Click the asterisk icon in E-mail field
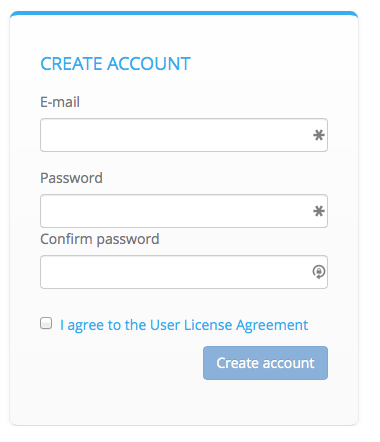The width and height of the screenshot is (380, 442). click(x=319, y=135)
